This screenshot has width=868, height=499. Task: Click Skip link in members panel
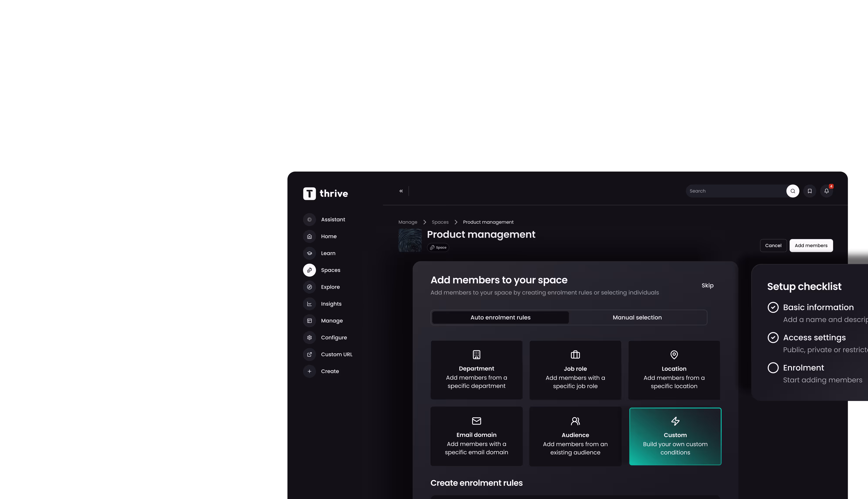click(x=707, y=285)
